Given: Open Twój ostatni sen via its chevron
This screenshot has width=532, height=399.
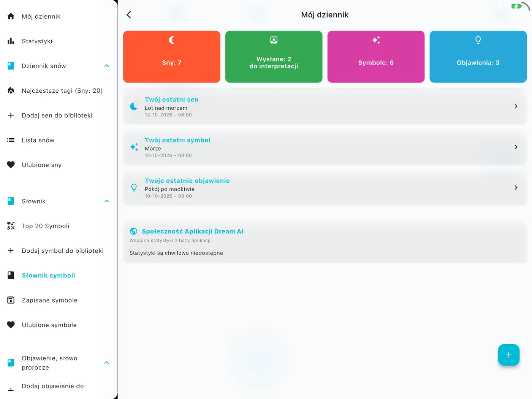Looking at the screenshot, I should [516, 106].
